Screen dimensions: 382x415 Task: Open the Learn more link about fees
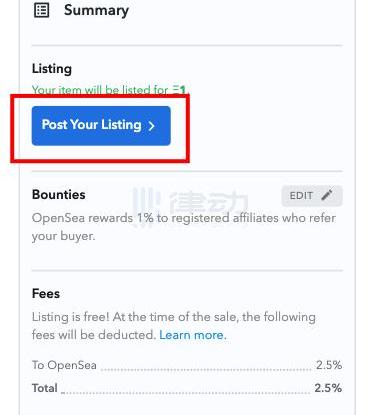193,335
